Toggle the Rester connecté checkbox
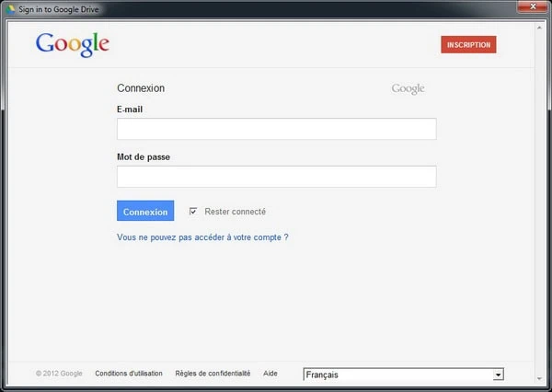 coord(193,212)
